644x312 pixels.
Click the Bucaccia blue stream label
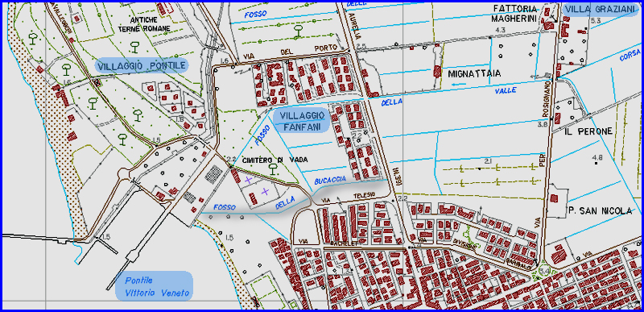pyautogui.click(x=330, y=180)
